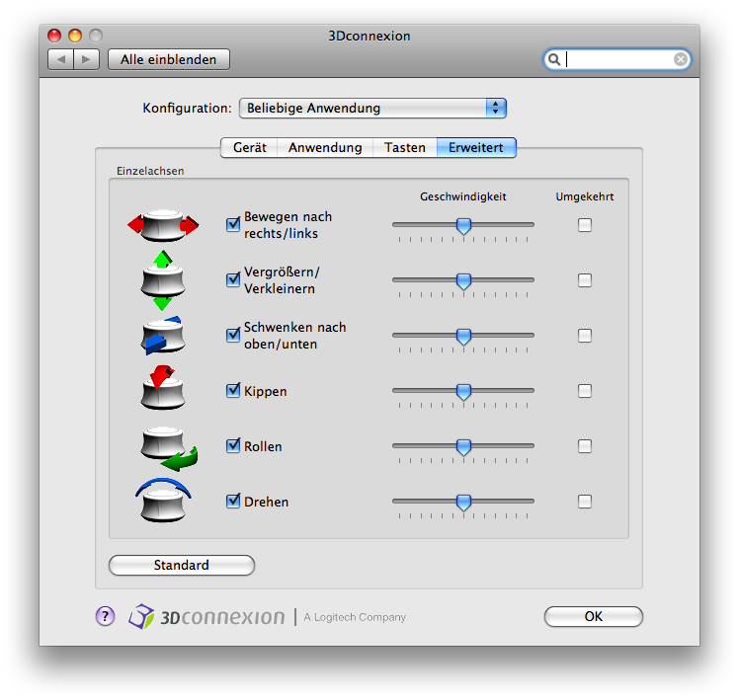Screen dimensions: 739x700
Task: Switch to the Gerät tab
Action: [x=249, y=147]
